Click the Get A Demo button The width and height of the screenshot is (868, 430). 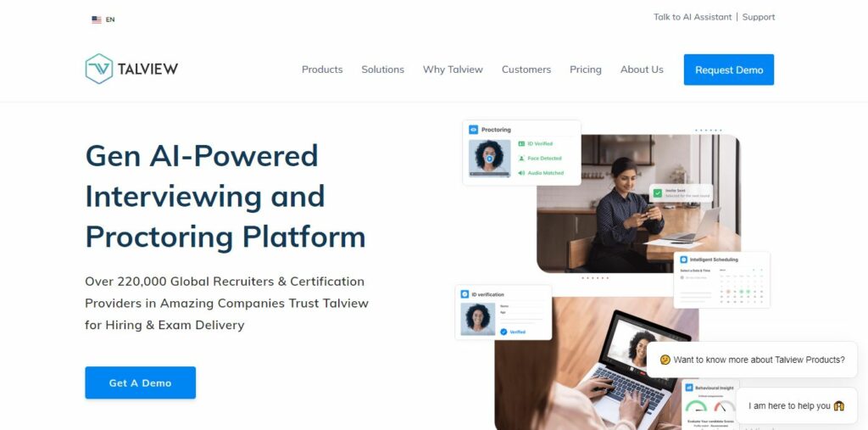tap(140, 383)
